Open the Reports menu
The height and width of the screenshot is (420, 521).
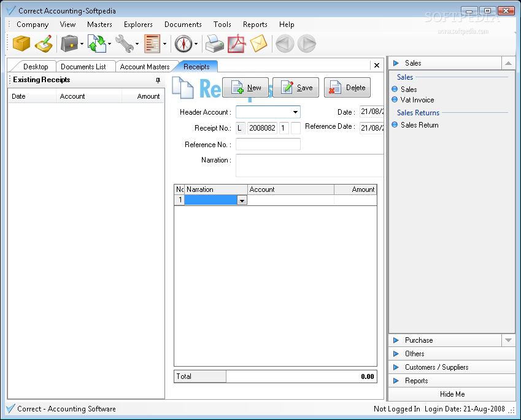[x=255, y=25]
